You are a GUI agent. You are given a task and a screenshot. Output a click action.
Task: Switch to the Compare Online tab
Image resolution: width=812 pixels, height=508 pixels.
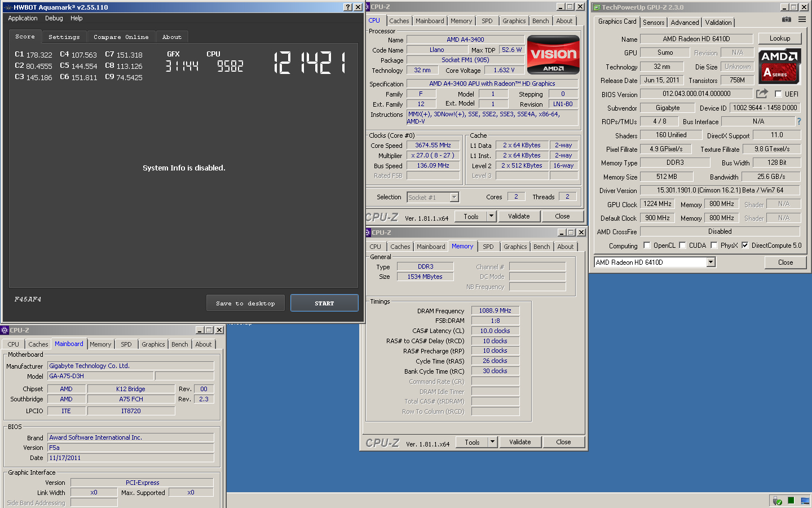(x=121, y=37)
